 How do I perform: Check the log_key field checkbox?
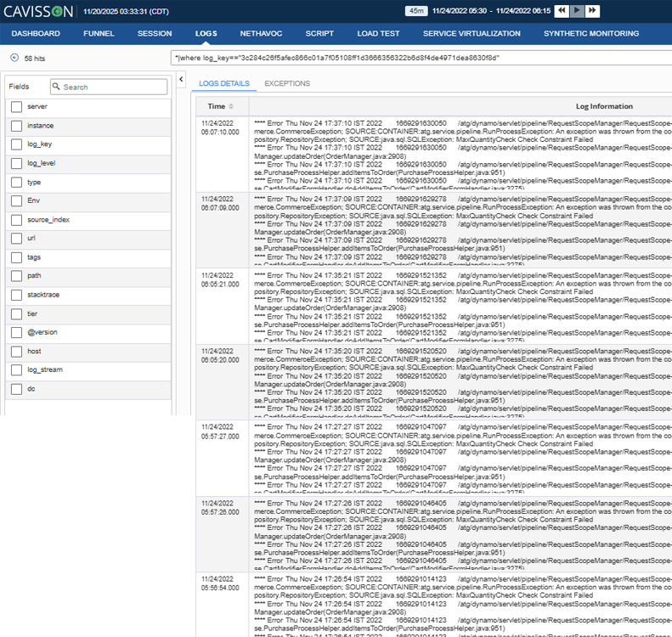(16, 144)
